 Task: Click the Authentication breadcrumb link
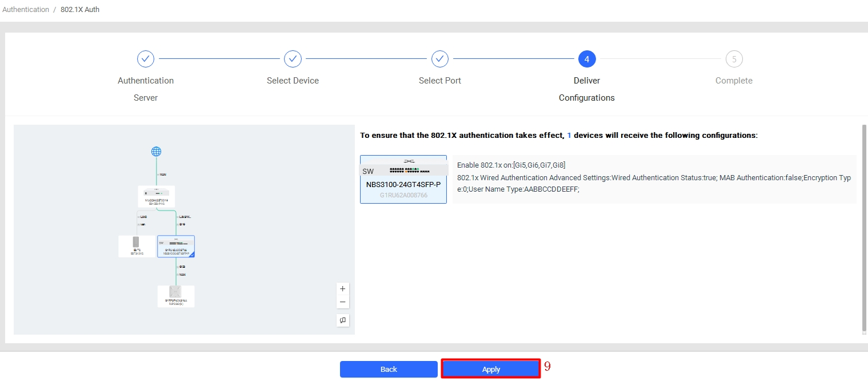click(x=26, y=10)
